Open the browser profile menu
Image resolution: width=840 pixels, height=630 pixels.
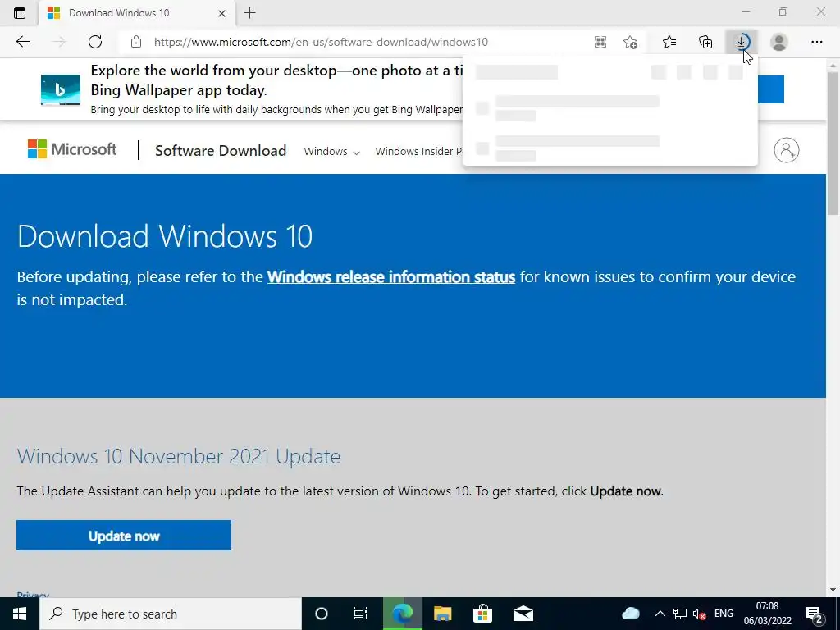pos(779,42)
